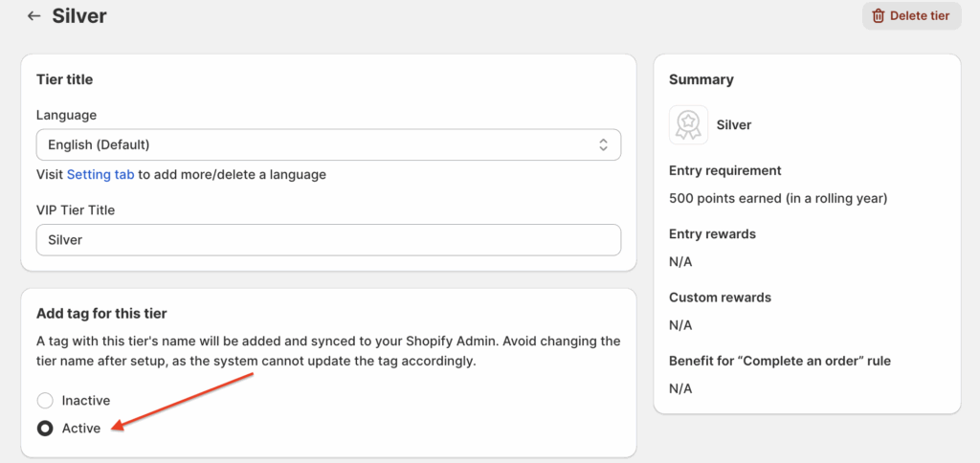
Task: Click the Inactive option label
Action: coord(86,401)
